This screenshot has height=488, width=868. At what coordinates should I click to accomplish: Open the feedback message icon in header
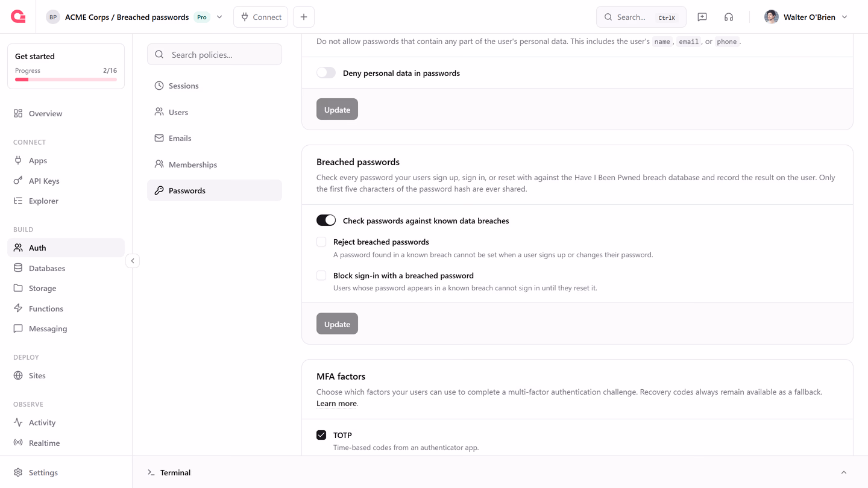[702, 17]
